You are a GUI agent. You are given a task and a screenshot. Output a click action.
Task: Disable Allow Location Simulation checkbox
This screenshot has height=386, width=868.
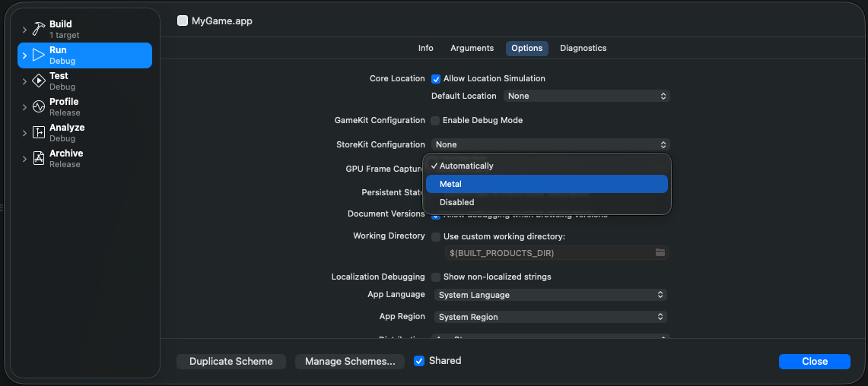[x=436, y=79]
